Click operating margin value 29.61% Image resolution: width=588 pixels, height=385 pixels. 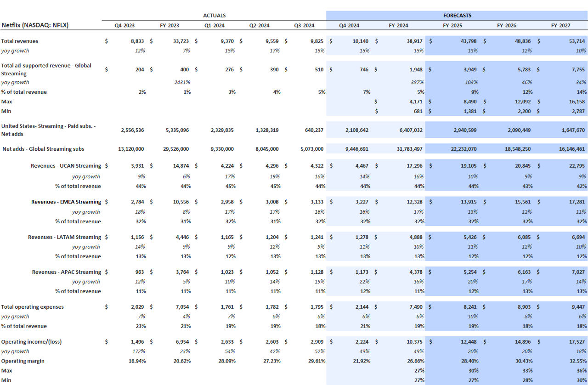click(x=317, y=361)
